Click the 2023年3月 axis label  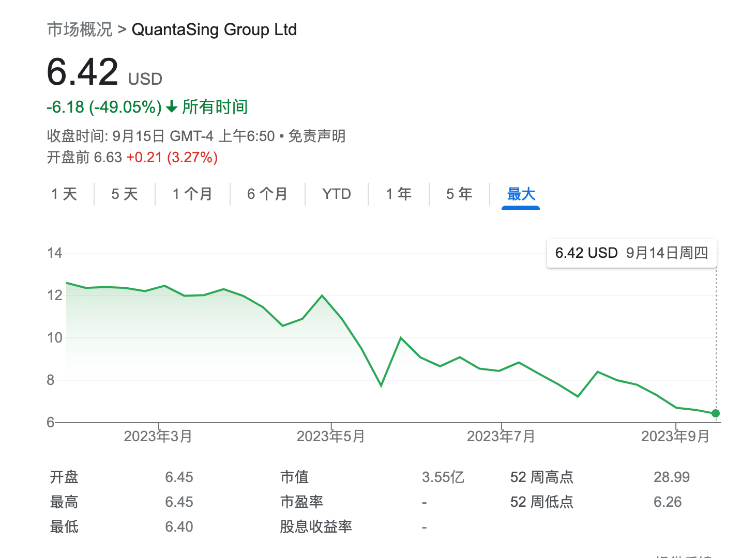(x=158, y=437)
